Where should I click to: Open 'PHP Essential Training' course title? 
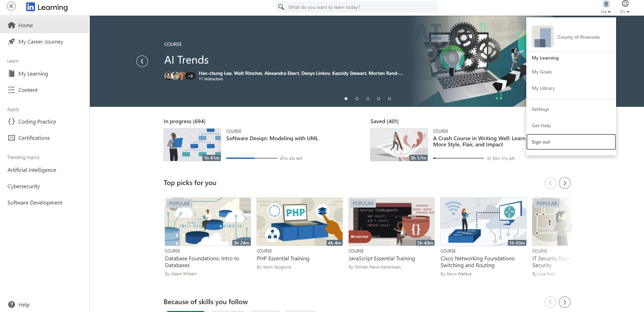click(283, 258)
